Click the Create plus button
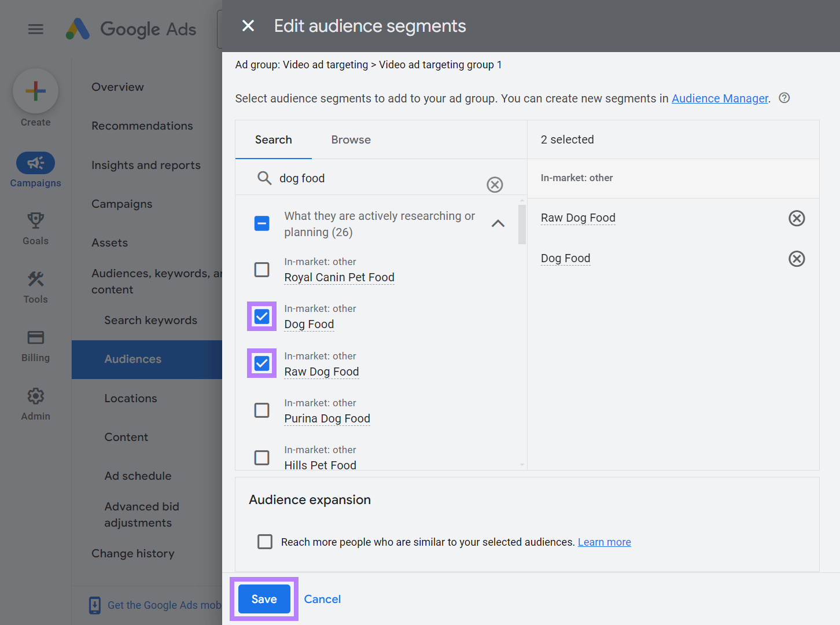The image size is (840, 625). (35, 91)
